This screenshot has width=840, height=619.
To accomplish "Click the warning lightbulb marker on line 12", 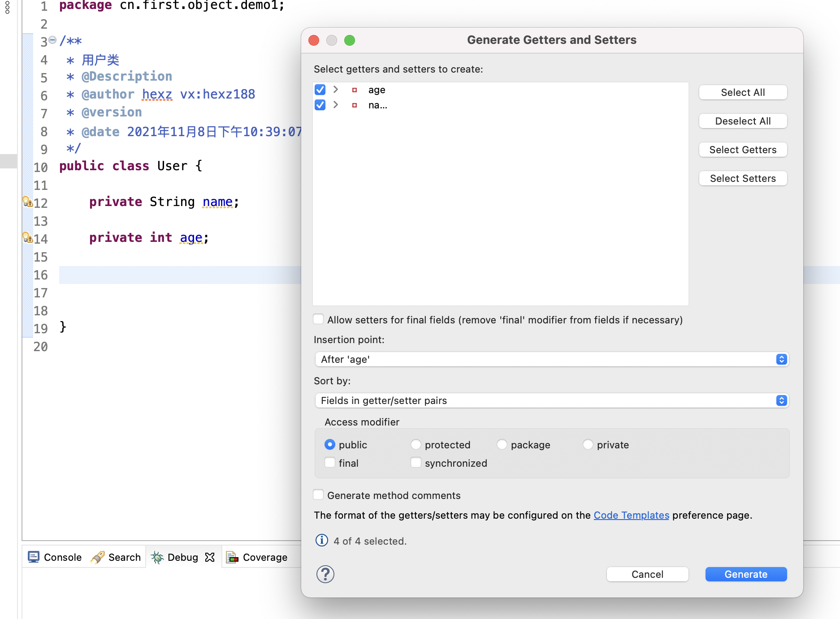I will pyautogui.click(x=27, y=202).
